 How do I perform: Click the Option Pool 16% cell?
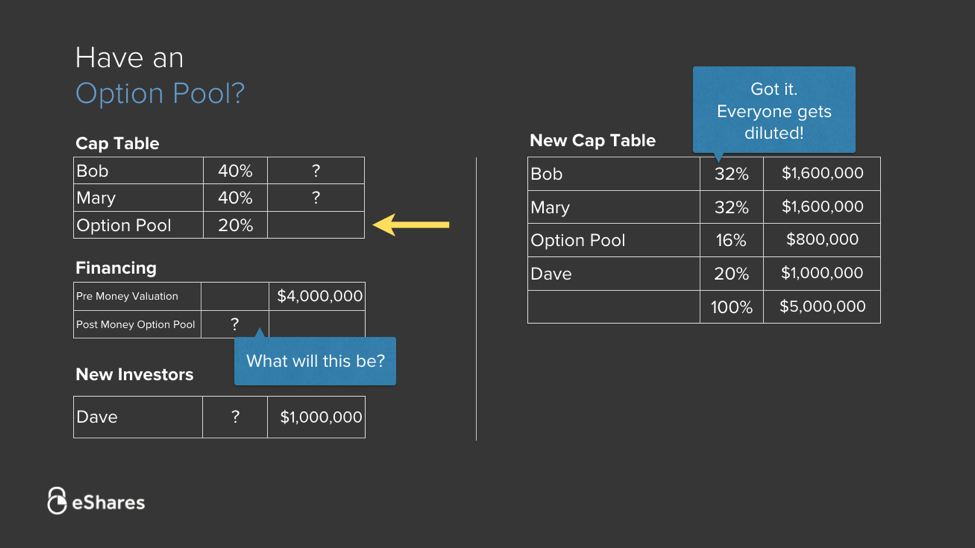click(731, 240)
